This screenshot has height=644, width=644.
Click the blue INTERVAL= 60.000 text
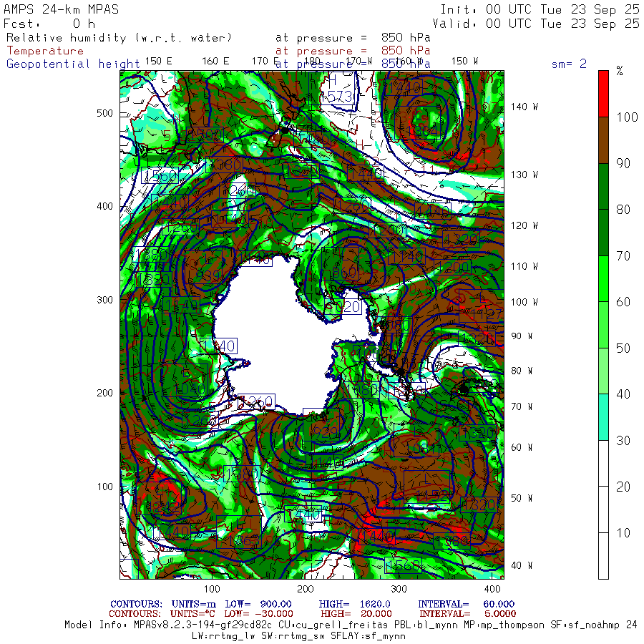pos(466,604)
